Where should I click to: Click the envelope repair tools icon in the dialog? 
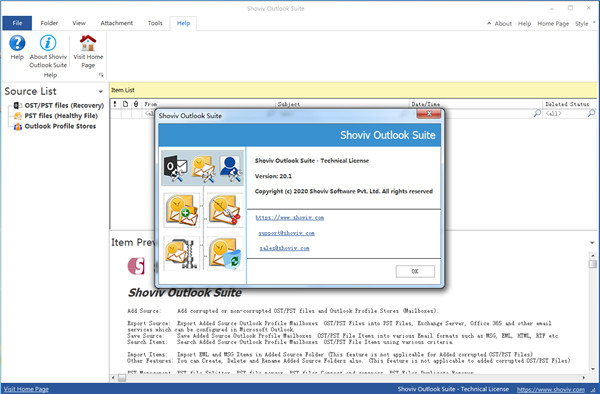203,168
